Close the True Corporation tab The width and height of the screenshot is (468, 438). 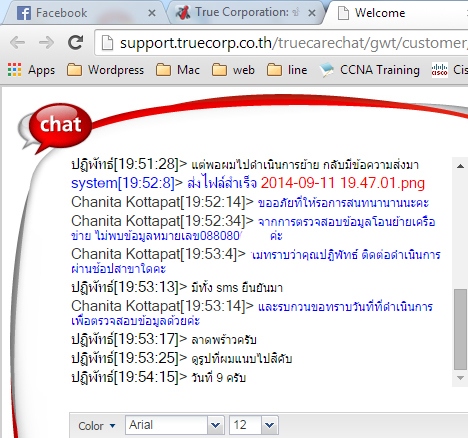[x=312, y=13]
